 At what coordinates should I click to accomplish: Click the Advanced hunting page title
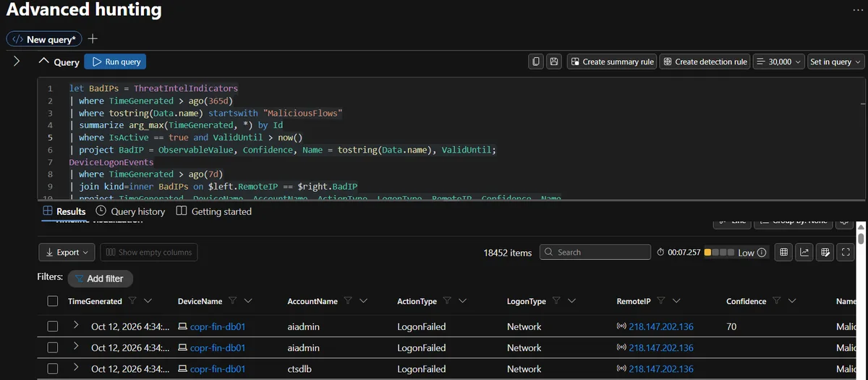(84, 10)
